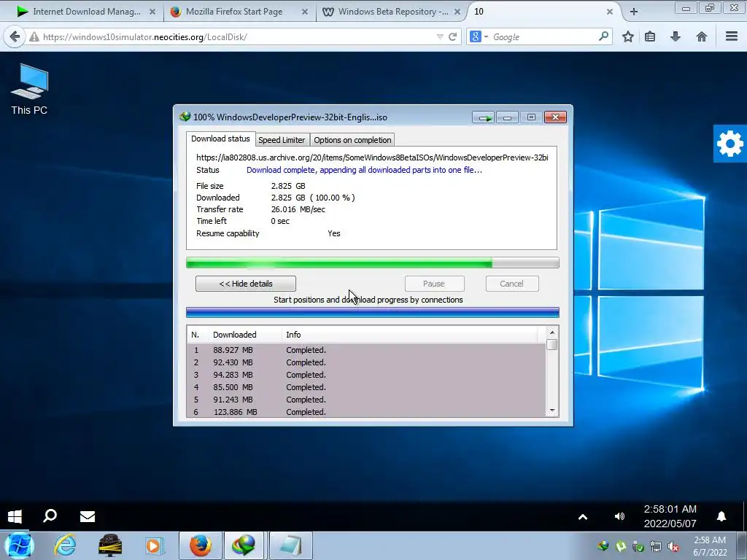Switch to Windows Beta Repository browser tab
Image resolution: width=747 pixels, height=560 pixels.
point(386,12)
